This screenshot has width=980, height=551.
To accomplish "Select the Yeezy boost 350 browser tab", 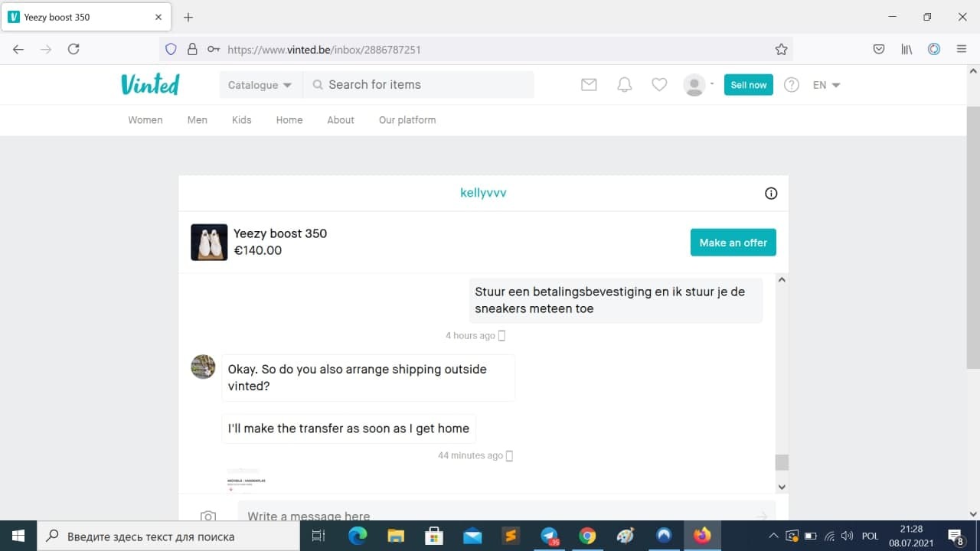I will pyautogui.click(x=86, y=17).
